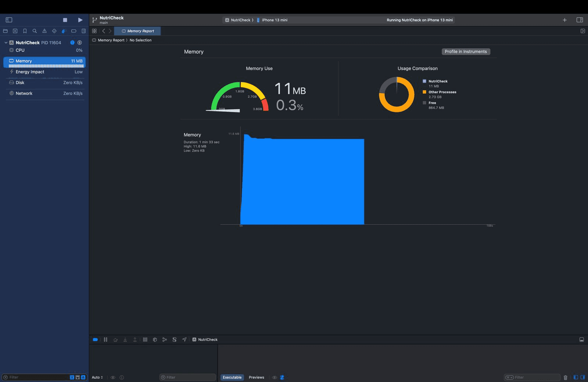The height and width of the screenshot is (382, 588).
Task: Open the Find navigator magnifier icon
Action: [x=35, y=31]
